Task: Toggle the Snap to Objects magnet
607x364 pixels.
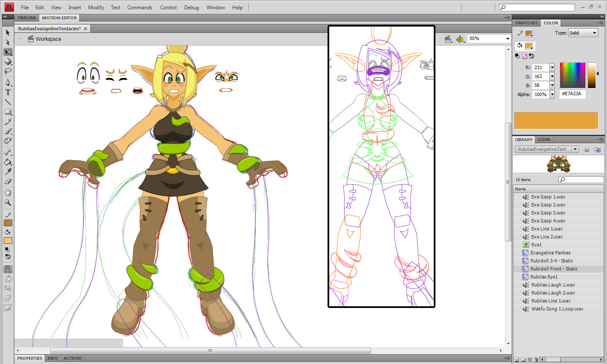Action: coord(8,269)
